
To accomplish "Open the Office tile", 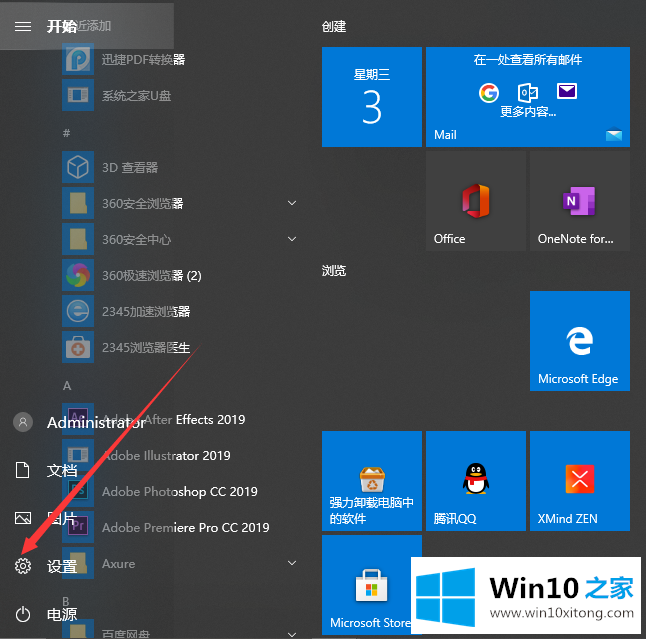I will (476, 201).
